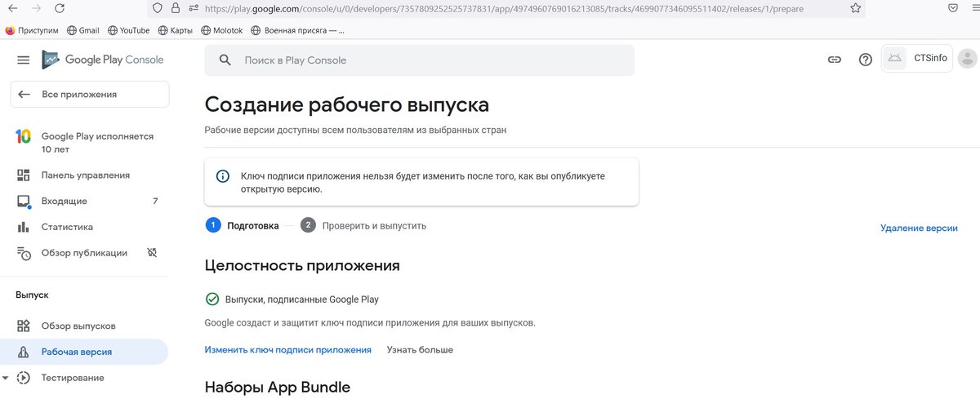Select Рабочая версия in sidebar
This screenshot has width=980, height=399.
click(x=84, y=352)
